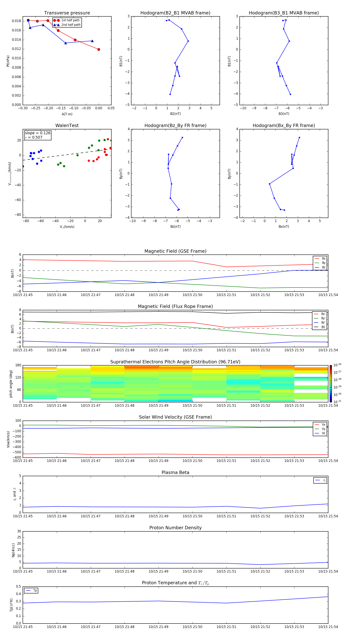Click the 'V_A(km/s)' axis label
351x644 pixels.
coord(67,227)
